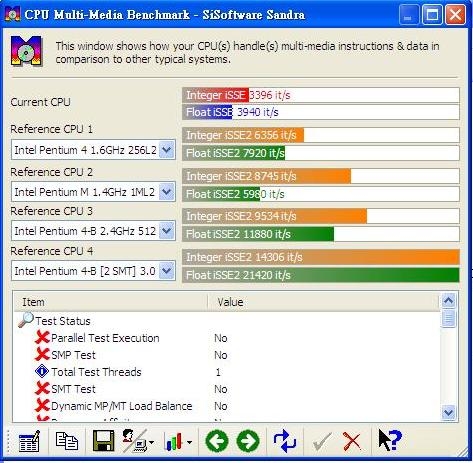Select the Parallel Test Execution row

[227, 338]
